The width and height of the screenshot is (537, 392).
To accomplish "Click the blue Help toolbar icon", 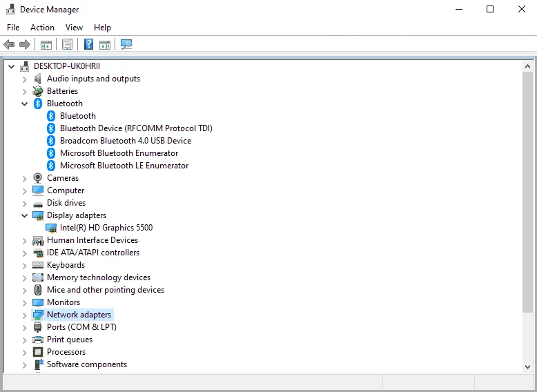I will click(88, 44).
